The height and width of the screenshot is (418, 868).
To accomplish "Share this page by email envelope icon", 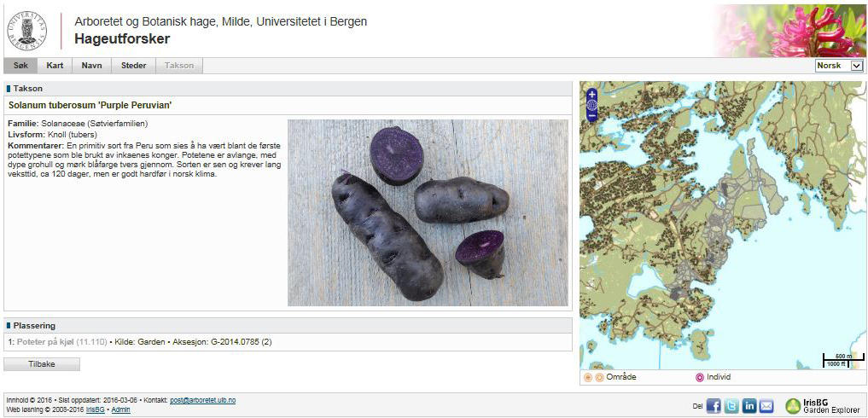I will pyautogui.click(x=766, y=406).
